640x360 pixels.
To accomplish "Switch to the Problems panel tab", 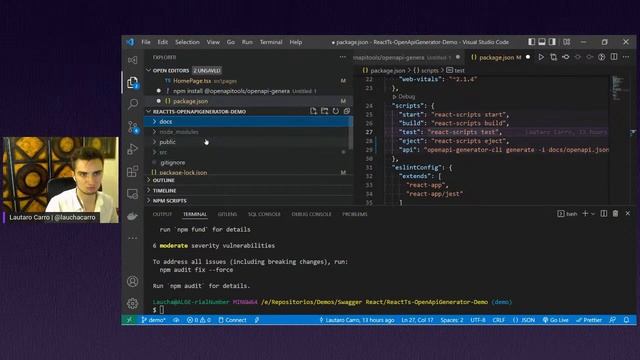I will coord(355,214).
